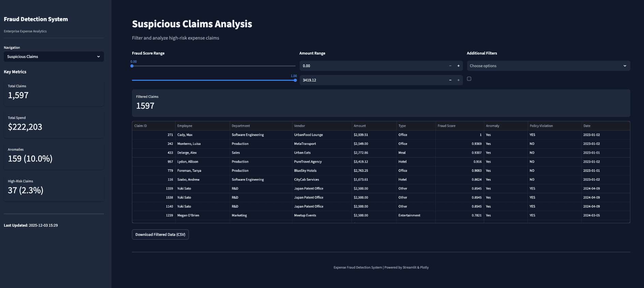Sort by the Vendor column header

(322, 126)
